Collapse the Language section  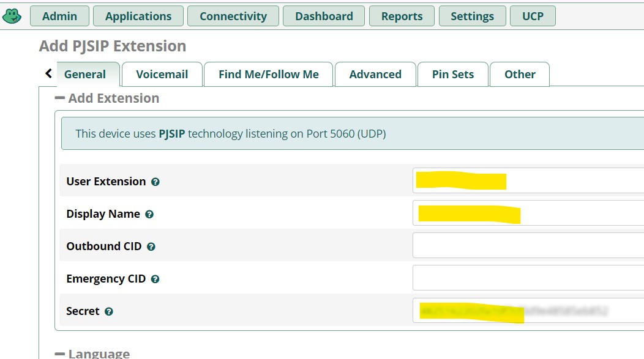(x=60, y=353)
